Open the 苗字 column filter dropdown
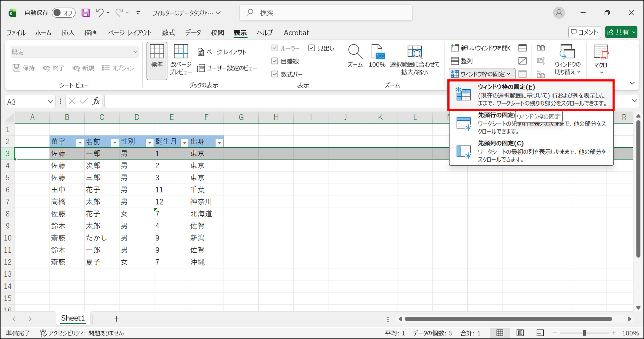Screen dimensions: 644x339 click(x=80, y=143)
